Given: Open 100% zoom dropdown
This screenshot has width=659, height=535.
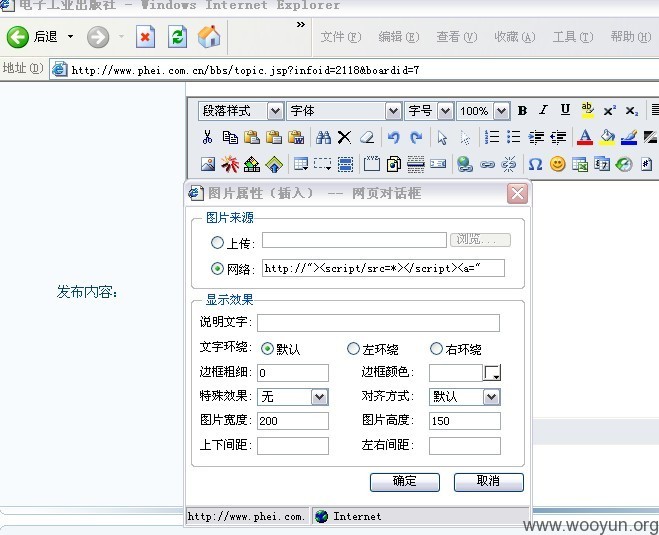Looking at the screenshot, I should coord(501,111).
